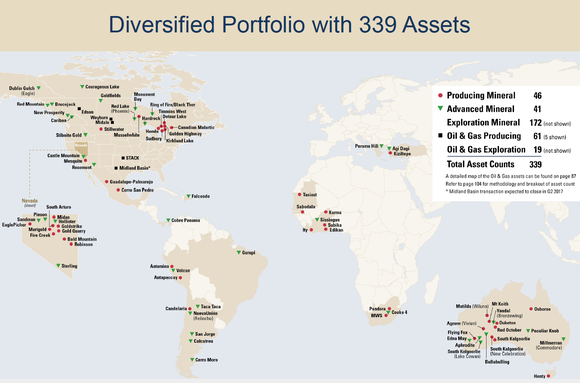Viewport: 580px width, 383px height.
Task: Click the 'Cooke 4' map label
Action: point(399,312)
